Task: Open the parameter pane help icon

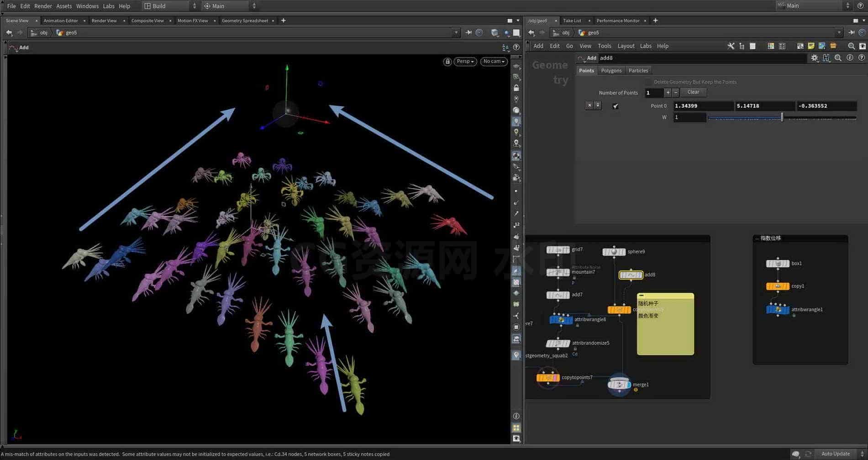Action: pos(861,58)
